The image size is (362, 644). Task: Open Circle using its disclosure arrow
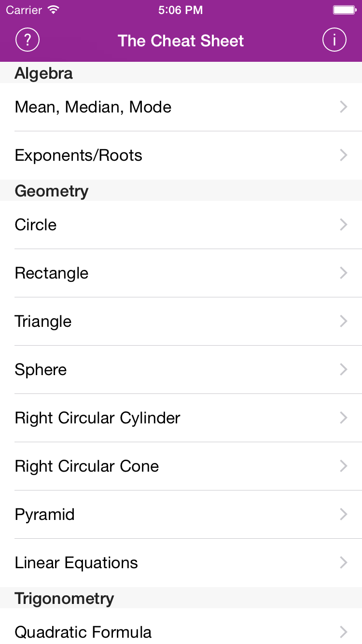(x=343, y=224)
